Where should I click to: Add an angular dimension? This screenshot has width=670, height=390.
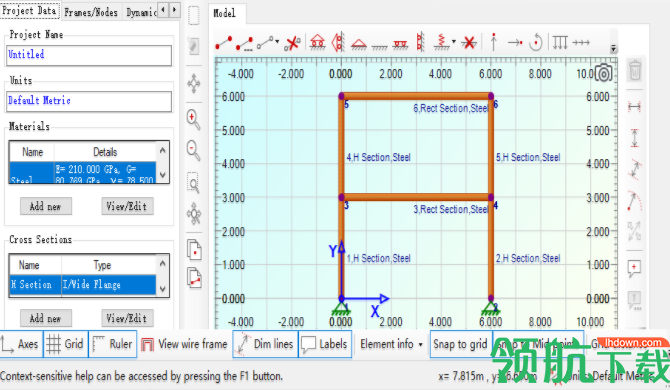click(635, 201)
